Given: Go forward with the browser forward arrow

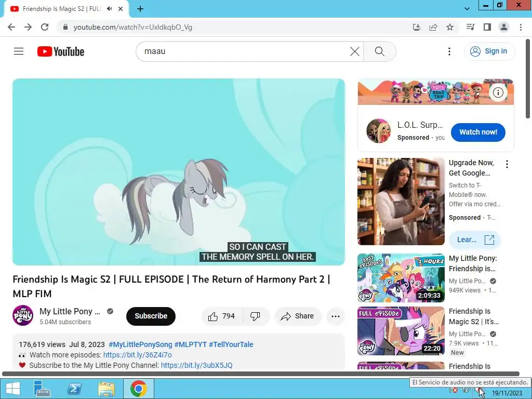Looking at the screenshot, I should pos(28,27).
